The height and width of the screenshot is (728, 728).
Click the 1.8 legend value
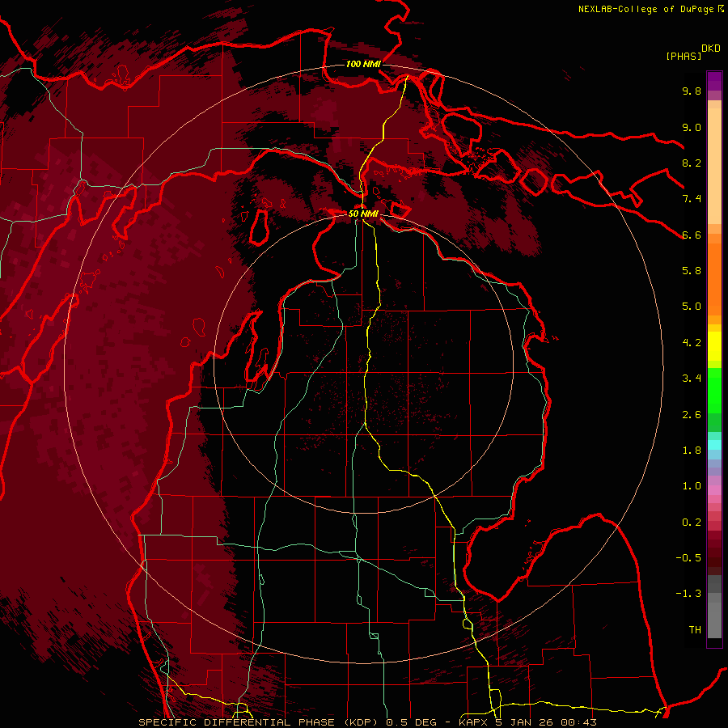pos(692,451)
